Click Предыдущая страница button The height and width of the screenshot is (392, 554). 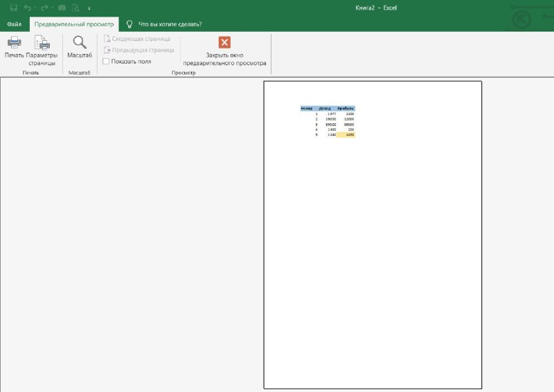coord(139,50)
